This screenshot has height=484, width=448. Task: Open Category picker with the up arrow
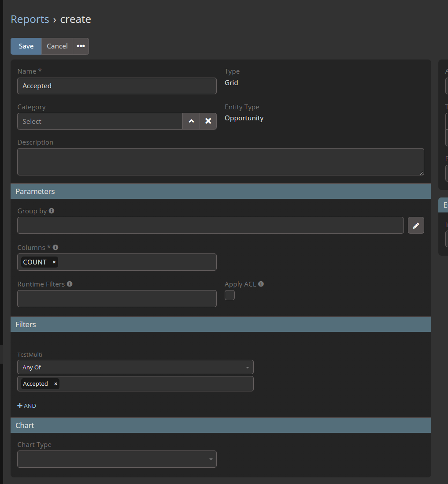click(191, 121)
